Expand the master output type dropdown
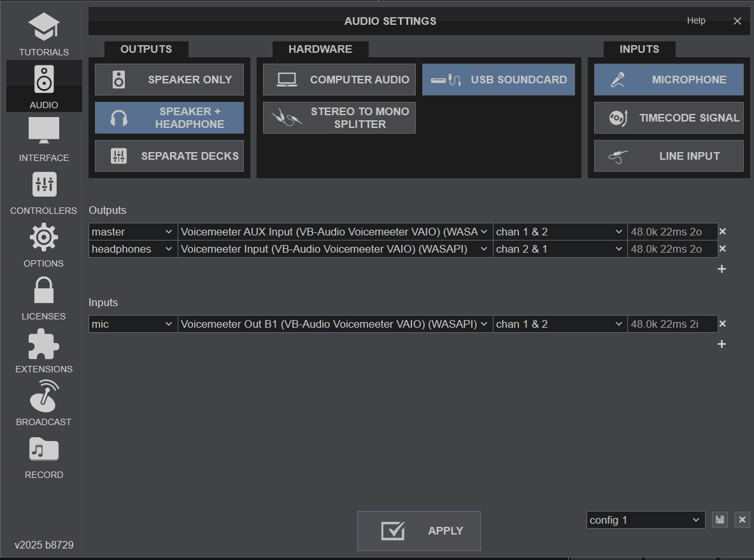 point(133,232)
